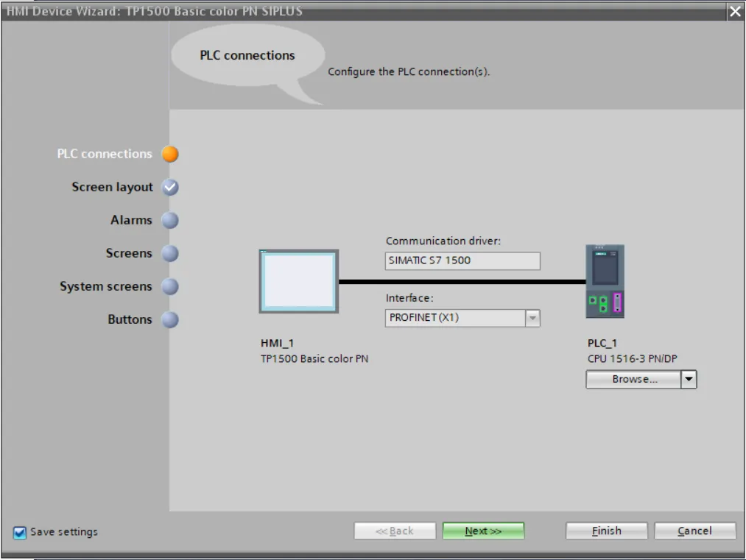The width and height of the screenshot is (746, 560).
Task: Click the Alarms step status circle
Action: [169, 220]
